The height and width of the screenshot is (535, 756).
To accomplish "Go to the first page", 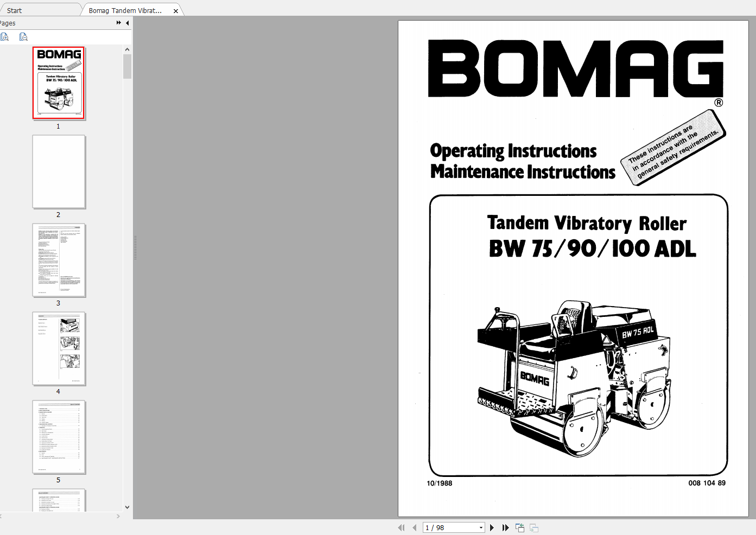I will 401,527.
